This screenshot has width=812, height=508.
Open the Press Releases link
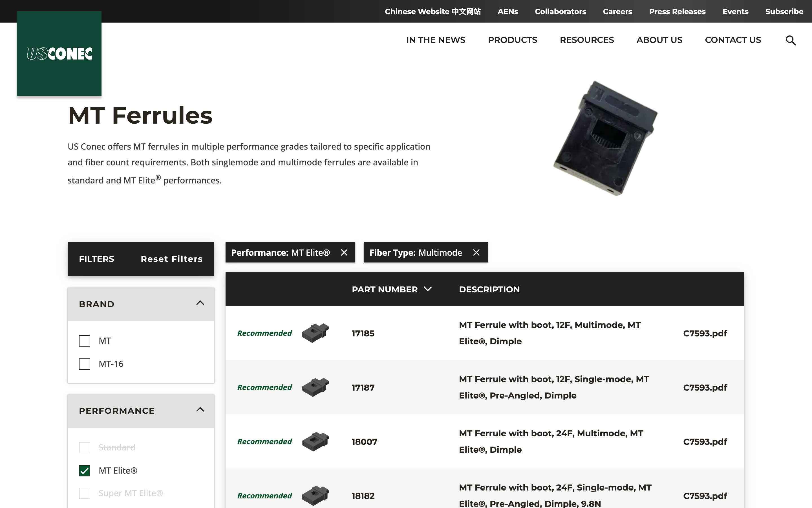click(x=677, y=11)
